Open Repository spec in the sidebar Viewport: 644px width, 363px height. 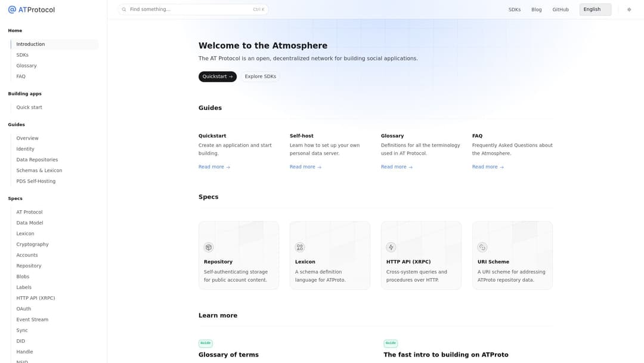[x=29, y=266]
